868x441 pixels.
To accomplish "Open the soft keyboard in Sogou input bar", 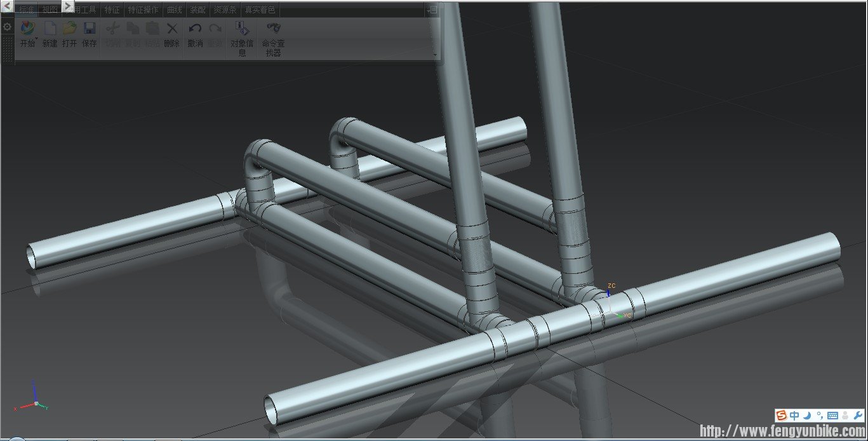I will click(832, 416).
